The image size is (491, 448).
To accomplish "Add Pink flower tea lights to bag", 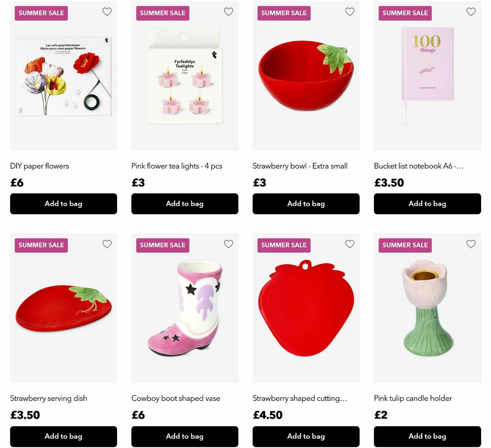I will pos(185,204).
